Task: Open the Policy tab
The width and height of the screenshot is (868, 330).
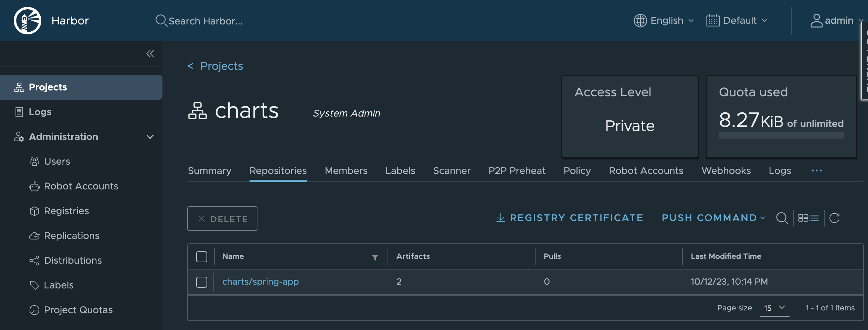Action: 577,170
